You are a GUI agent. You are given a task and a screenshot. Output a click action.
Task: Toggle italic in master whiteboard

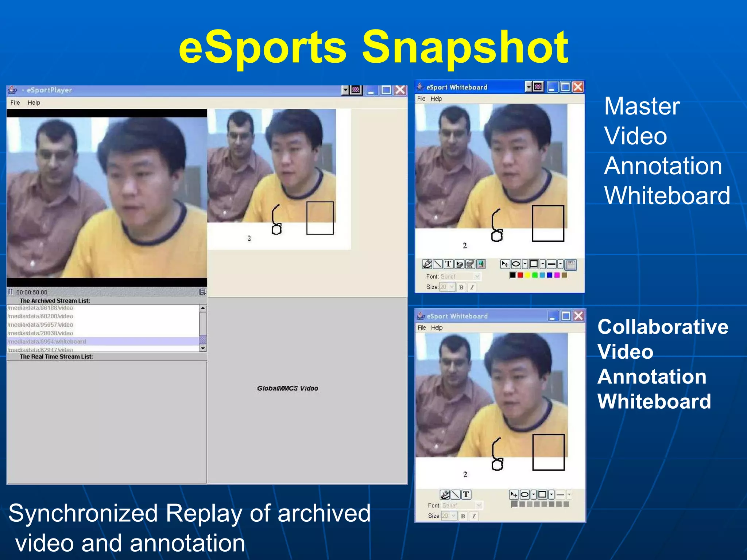point(472,287)
